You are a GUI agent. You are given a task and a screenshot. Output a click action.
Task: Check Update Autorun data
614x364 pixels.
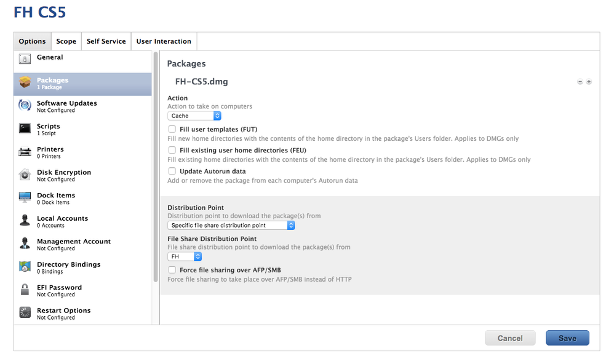click(x=172, y=171)
